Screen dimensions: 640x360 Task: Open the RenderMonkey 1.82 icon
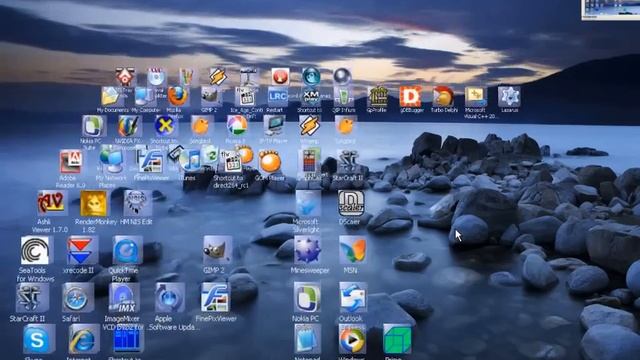coord(93,203)
